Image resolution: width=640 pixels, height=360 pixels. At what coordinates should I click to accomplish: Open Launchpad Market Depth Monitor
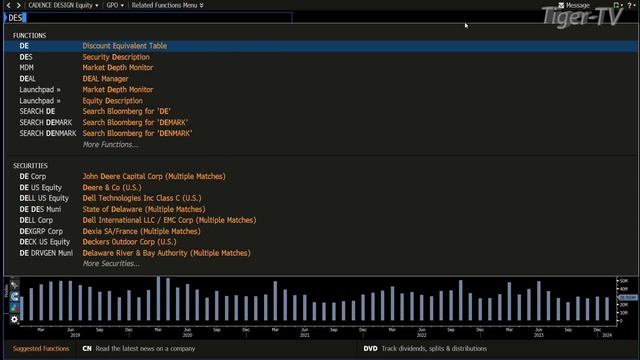point(320,89)
